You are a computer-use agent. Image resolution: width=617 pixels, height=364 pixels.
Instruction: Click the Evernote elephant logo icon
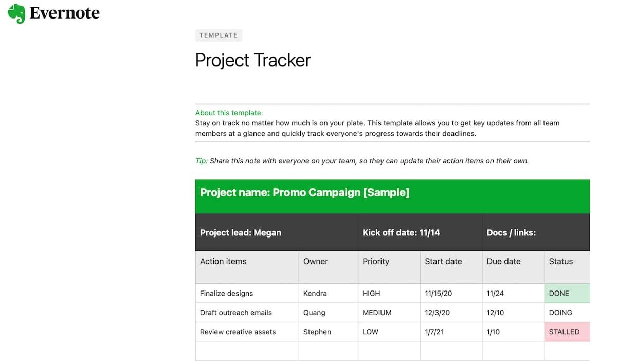16,13
